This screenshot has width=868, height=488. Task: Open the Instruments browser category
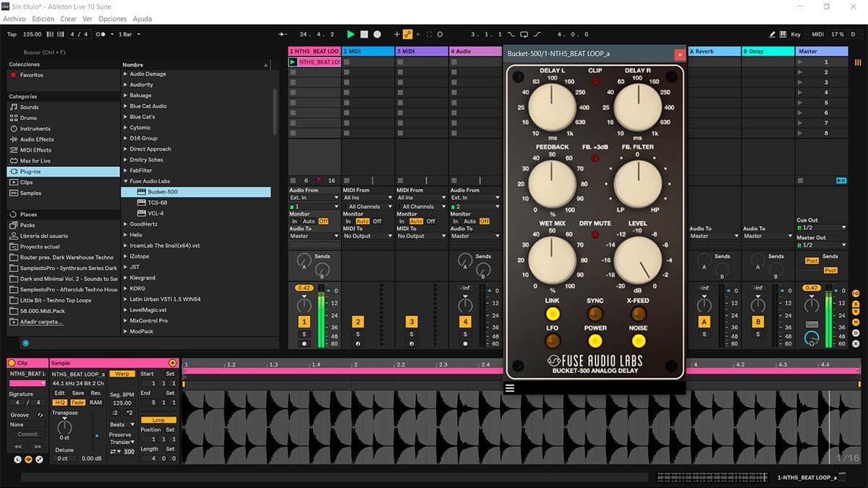(35, 129)
